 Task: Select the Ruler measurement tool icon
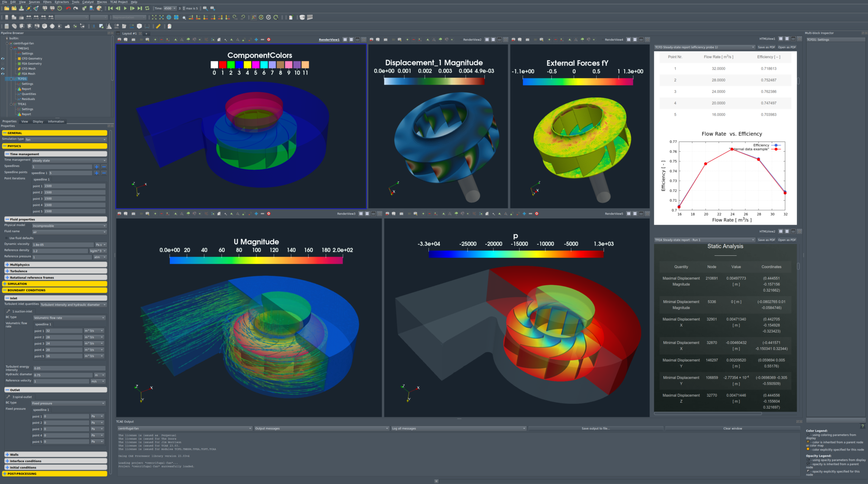pos(158,26)
